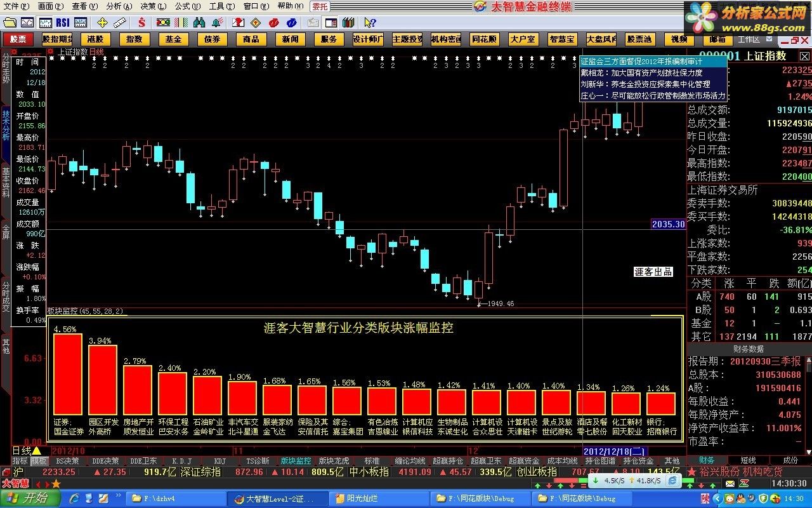This screenshot has width=812, height=508.
Task: Click the binoculars search icon
Action: point(199,22)
